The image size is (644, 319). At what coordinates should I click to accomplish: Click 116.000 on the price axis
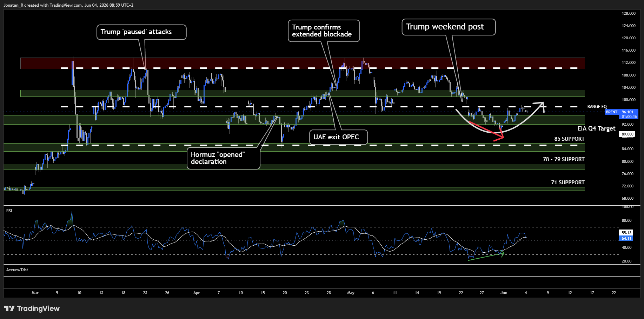tap(629, 50)
